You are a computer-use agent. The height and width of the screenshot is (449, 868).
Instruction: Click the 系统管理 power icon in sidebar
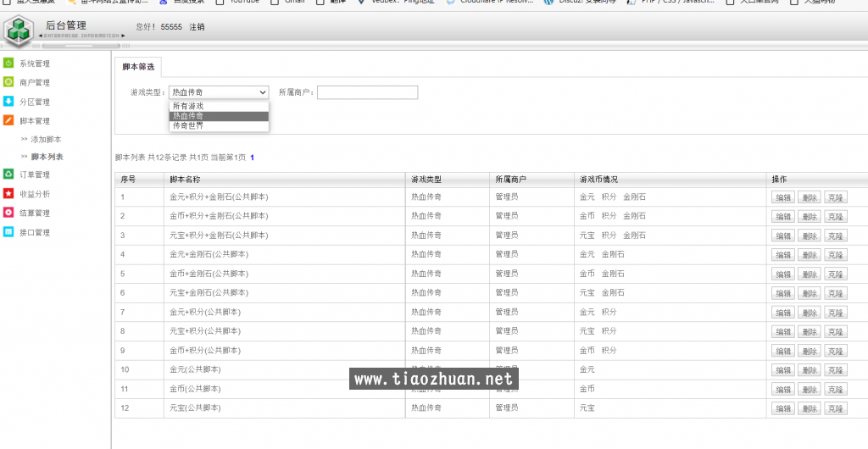click(8, 64)
